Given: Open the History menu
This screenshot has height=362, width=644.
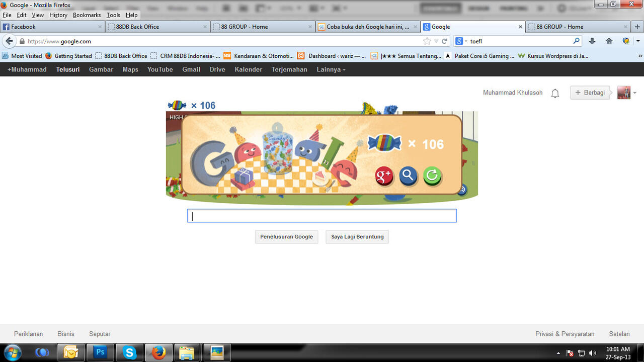Looking at the screenshot, I should (58, 15).
